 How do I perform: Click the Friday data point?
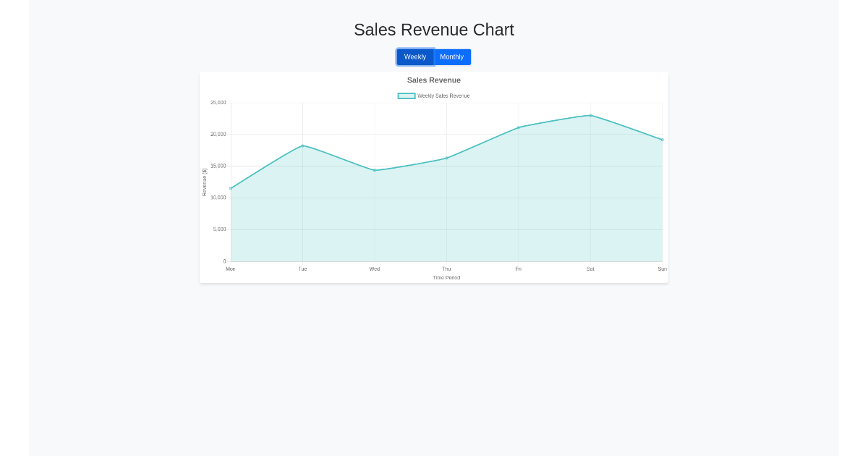tap(518, 127)
